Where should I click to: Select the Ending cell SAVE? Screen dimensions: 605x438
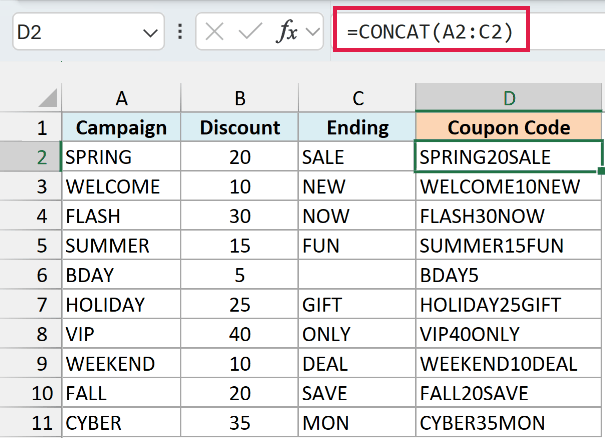click(357, 393)
